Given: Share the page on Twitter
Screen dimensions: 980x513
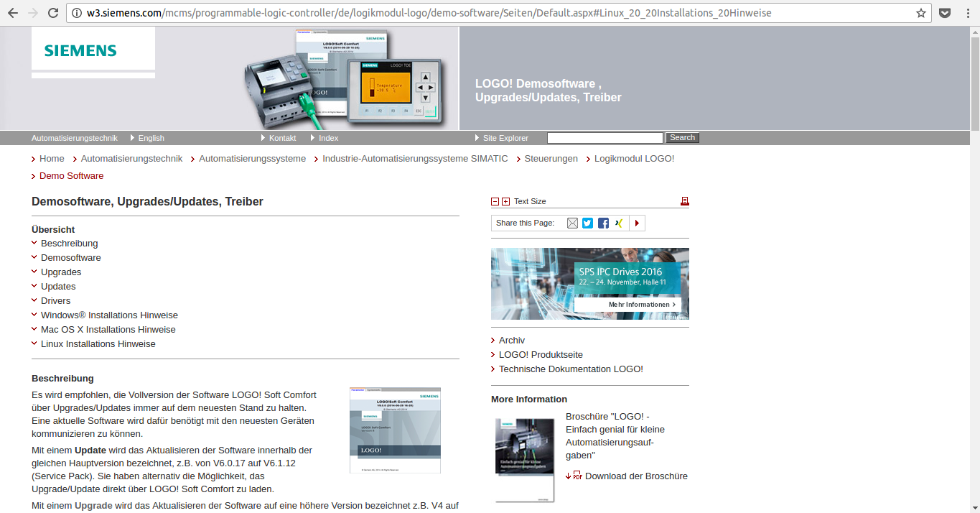Looking at the screenshot, I should click(x=587, y=223).
